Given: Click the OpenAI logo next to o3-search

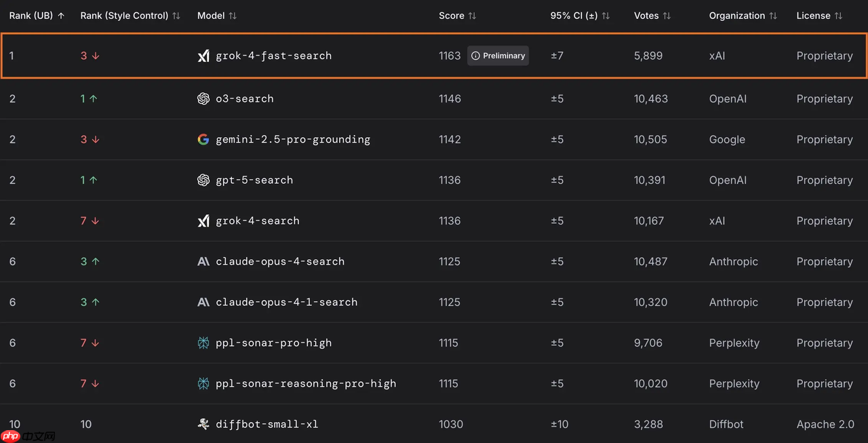Looking at the screenshot, I should (x=203, y=99).
